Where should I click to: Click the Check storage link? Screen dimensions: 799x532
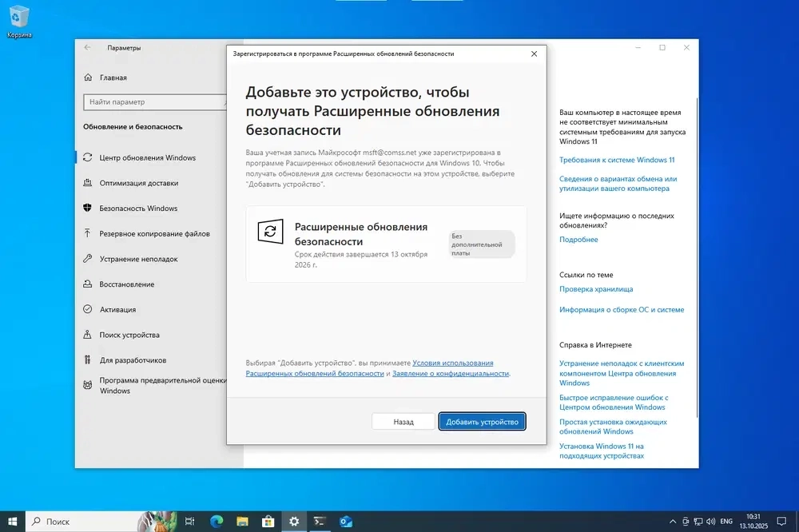click(x=596, y=289)
